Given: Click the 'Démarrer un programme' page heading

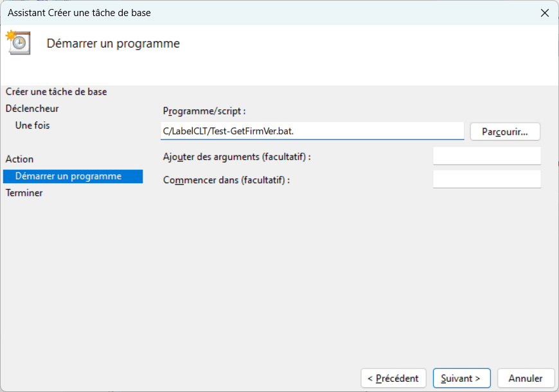Looking at the screenshot, I should [x=113, y=44].
